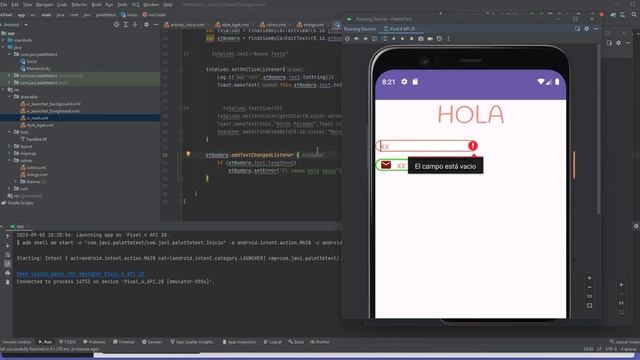Collapse all in Project panel toolbar
Screen dimensions: 640x360
click(135, 24)
